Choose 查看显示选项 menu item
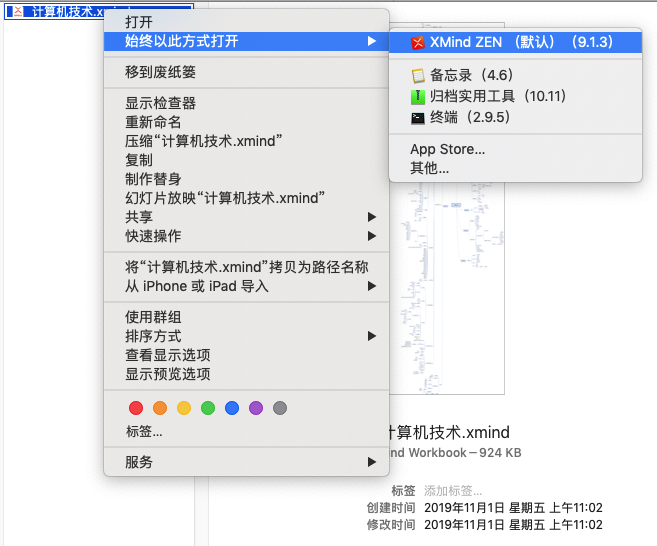 (246, 355)
